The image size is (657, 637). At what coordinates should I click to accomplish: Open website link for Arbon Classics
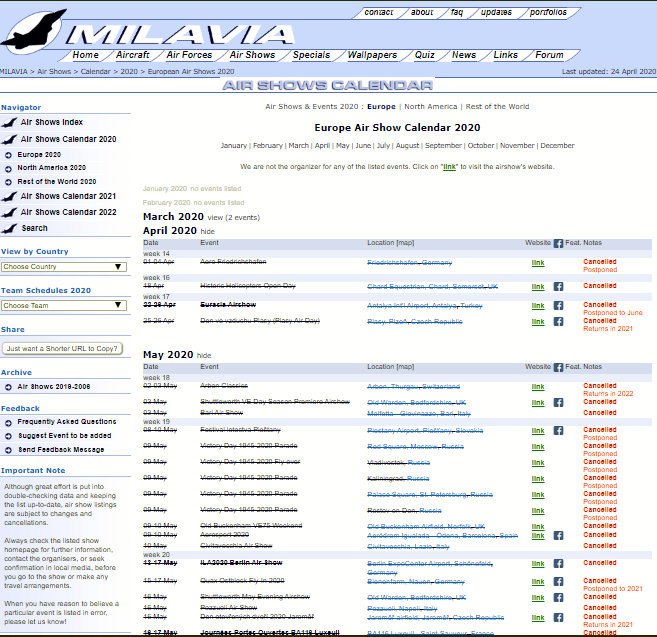tap(538, 387)
